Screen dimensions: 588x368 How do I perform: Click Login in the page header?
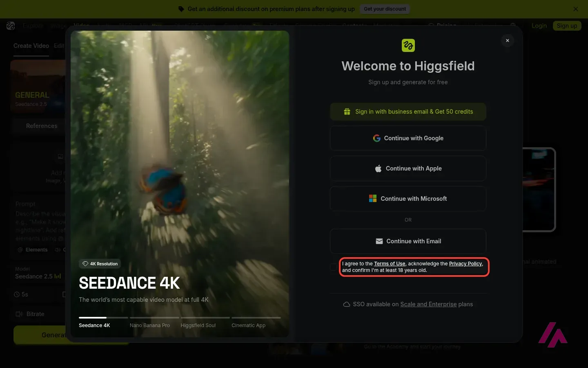point(539,26)
